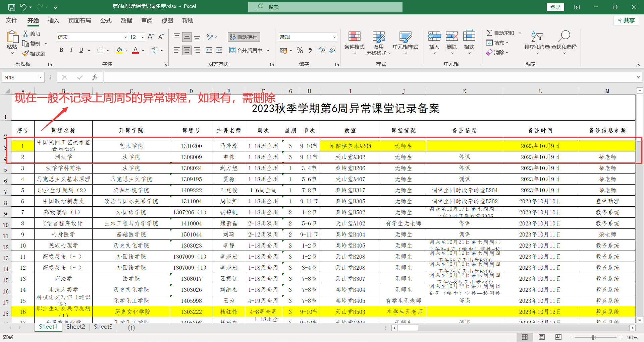Image resolution: width=644 pixels, height=342 pixels.
Task: Toggle Wrap Text (自动换行)
Action: pos(244,37)
